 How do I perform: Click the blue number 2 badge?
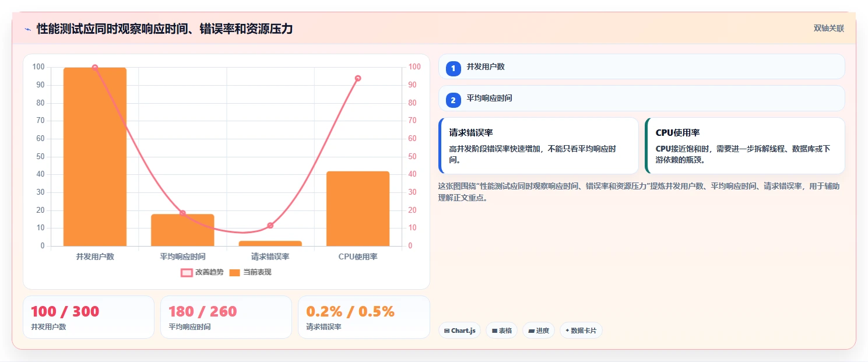[x=453, y=100]
